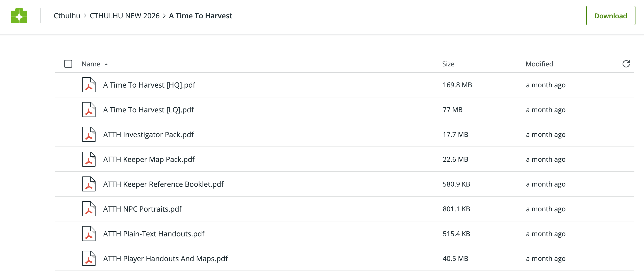Toggle the Name column sort arrow
Screen dimensions: 644x278
click(106, 64)
